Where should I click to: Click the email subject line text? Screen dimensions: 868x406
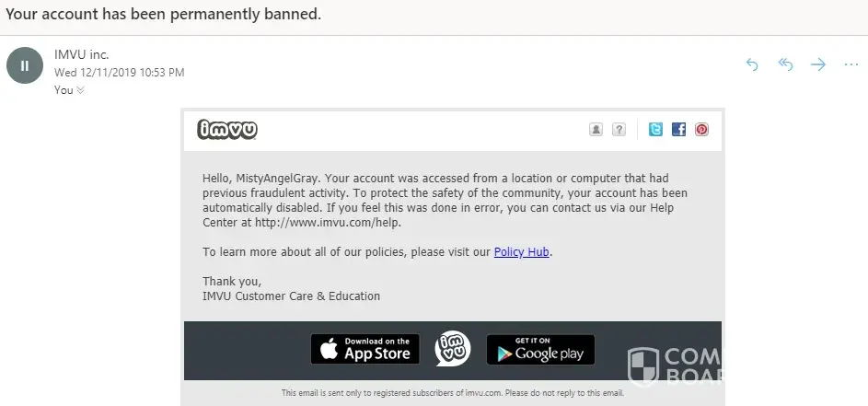click(x=164, y=16)
